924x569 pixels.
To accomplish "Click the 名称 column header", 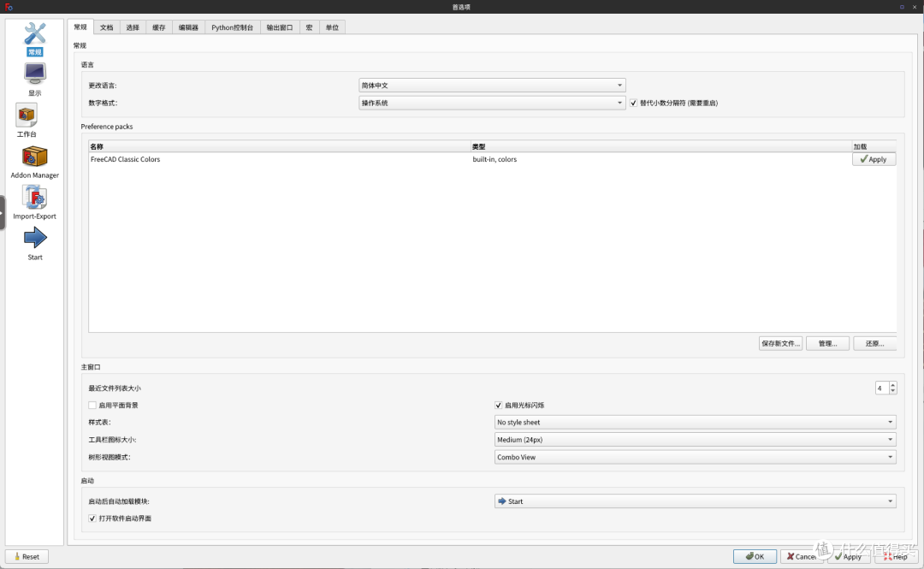I will click(279, 146).
